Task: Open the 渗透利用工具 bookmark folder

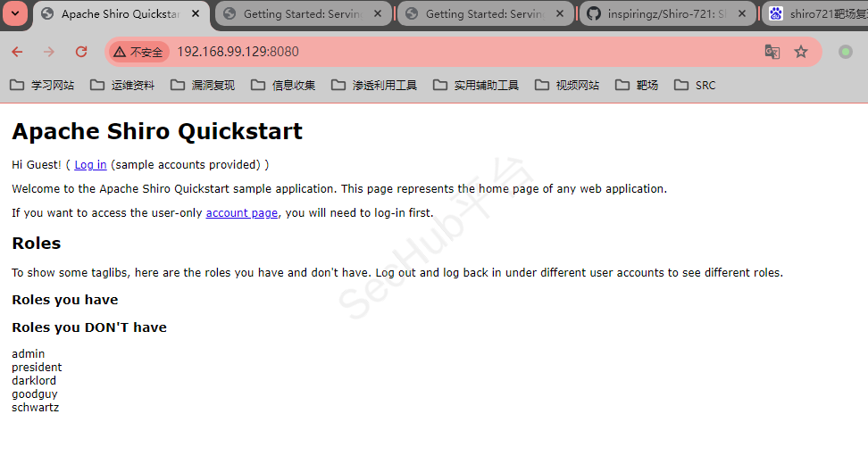Action: tap(373, 85)
